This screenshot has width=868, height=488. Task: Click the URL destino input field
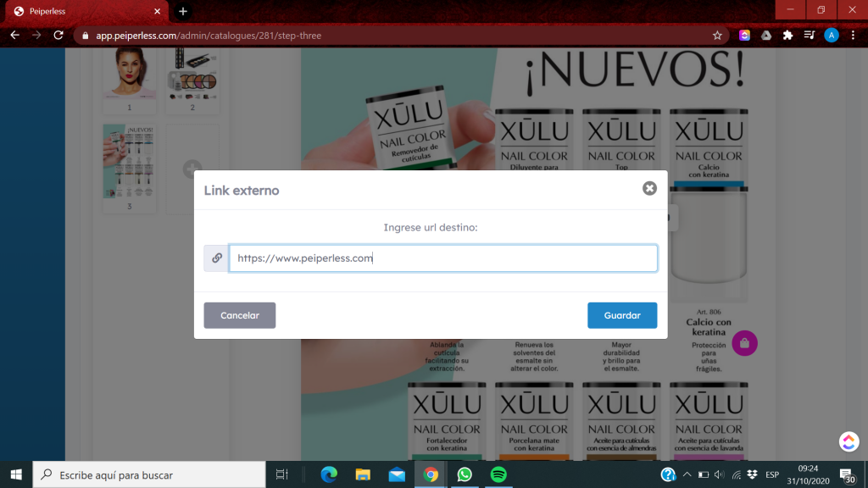442,258
